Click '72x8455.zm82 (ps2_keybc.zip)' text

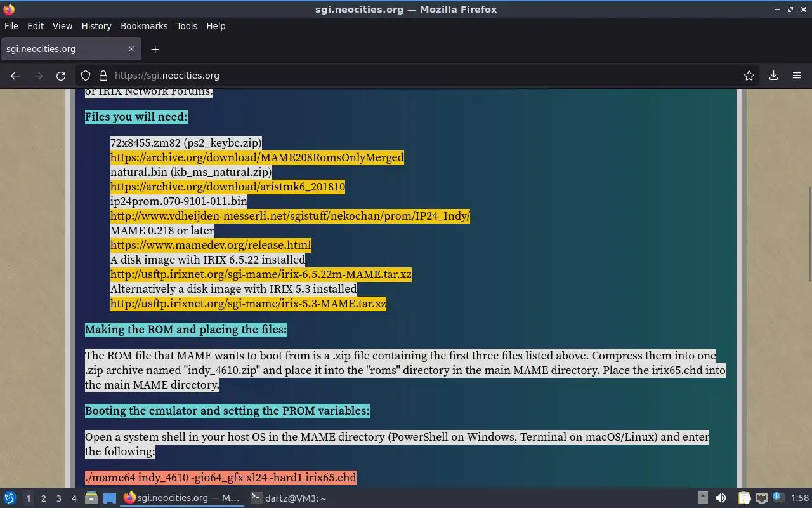(186, 143)
